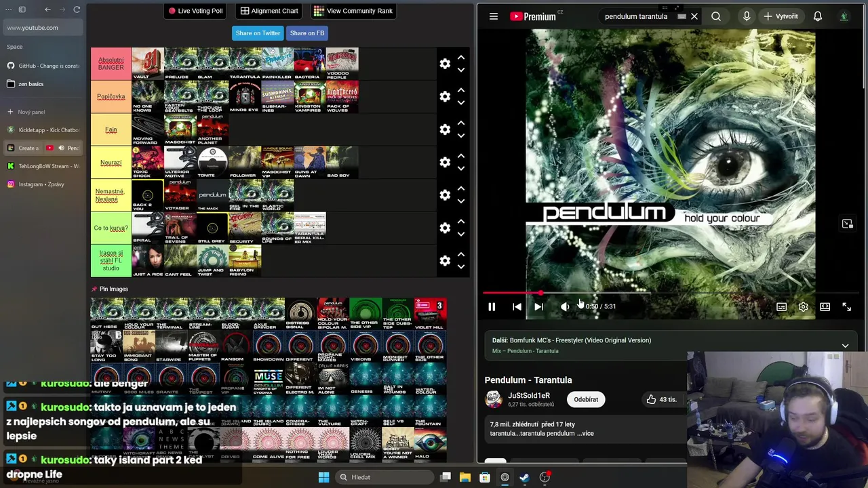Expand description with ...více

[x=584, y=434]
